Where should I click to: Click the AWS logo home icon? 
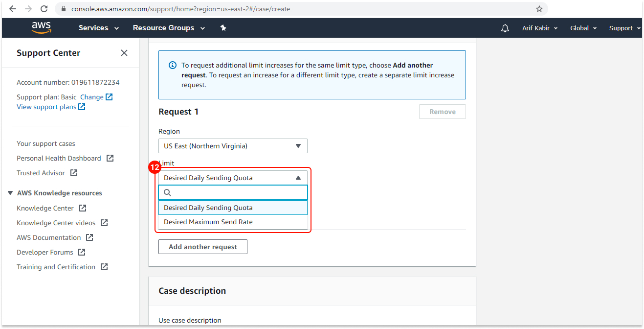41,28
